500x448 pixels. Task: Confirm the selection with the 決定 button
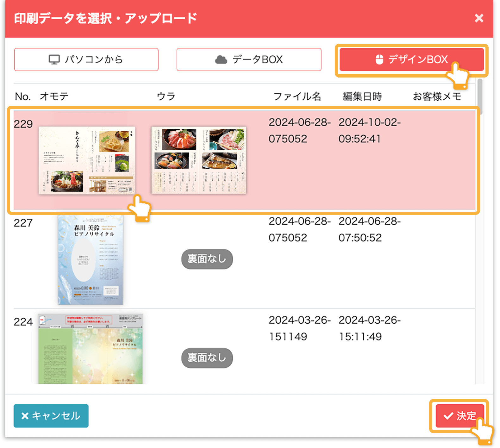pyautogui.click(x=460, y=416)
